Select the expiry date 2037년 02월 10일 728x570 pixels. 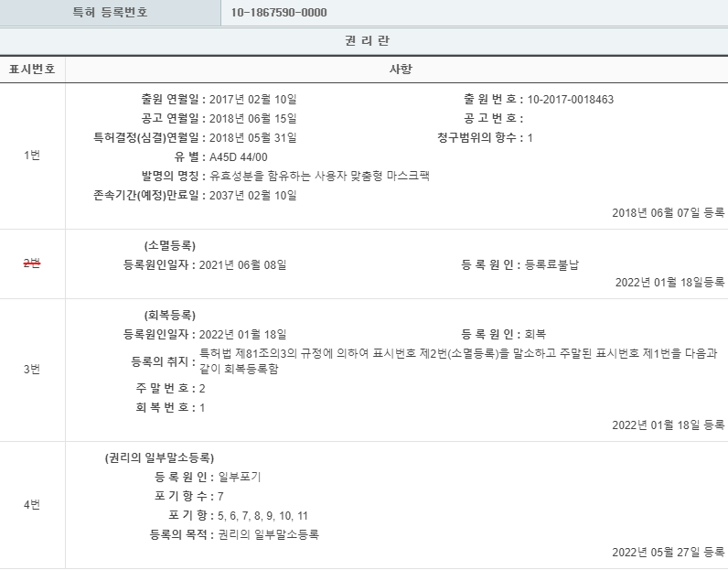[252, 195]
